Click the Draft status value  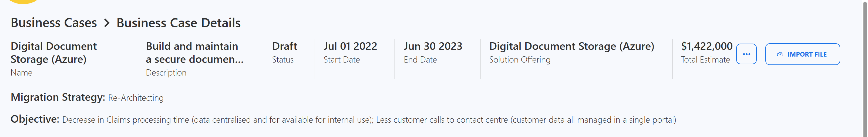(x=284, y=46)
